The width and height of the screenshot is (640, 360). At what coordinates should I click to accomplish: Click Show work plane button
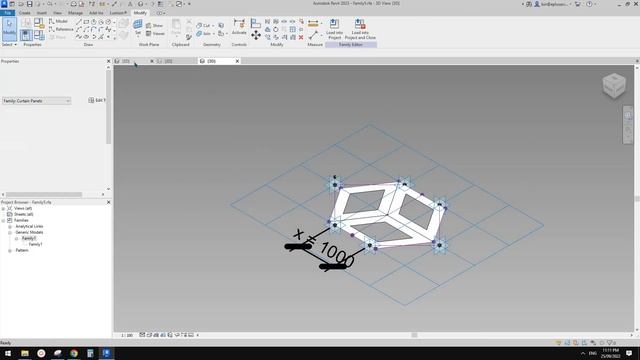[x=155, y=25]
